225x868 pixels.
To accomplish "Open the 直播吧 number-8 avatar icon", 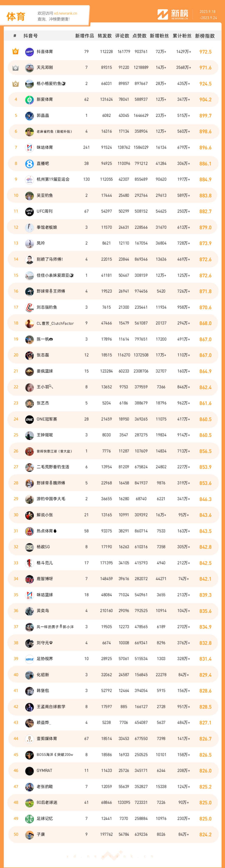I will point(30,164).
